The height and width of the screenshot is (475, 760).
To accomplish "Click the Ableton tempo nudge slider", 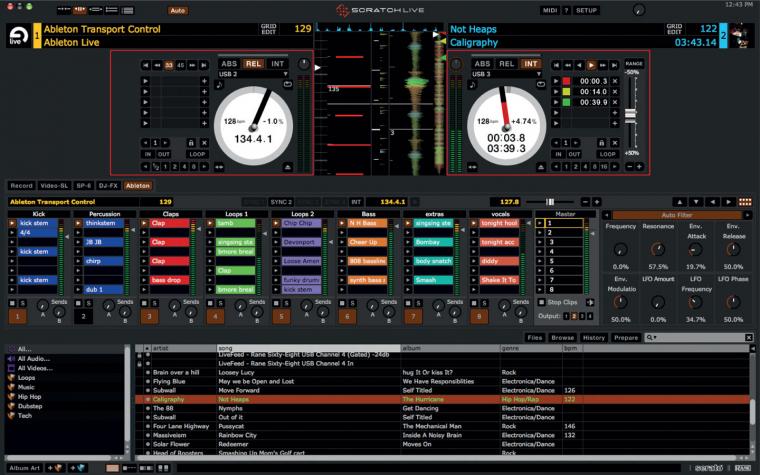I will [x=550, y=202].
